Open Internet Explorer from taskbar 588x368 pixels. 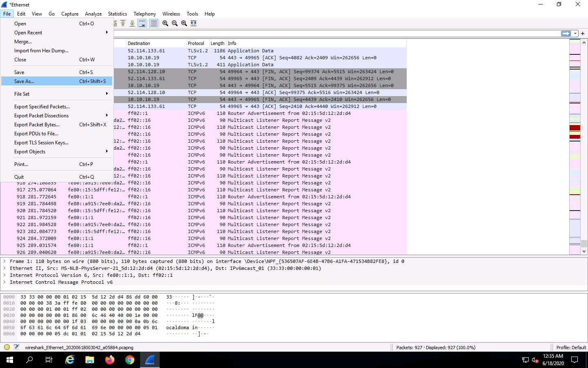[70, 360]
